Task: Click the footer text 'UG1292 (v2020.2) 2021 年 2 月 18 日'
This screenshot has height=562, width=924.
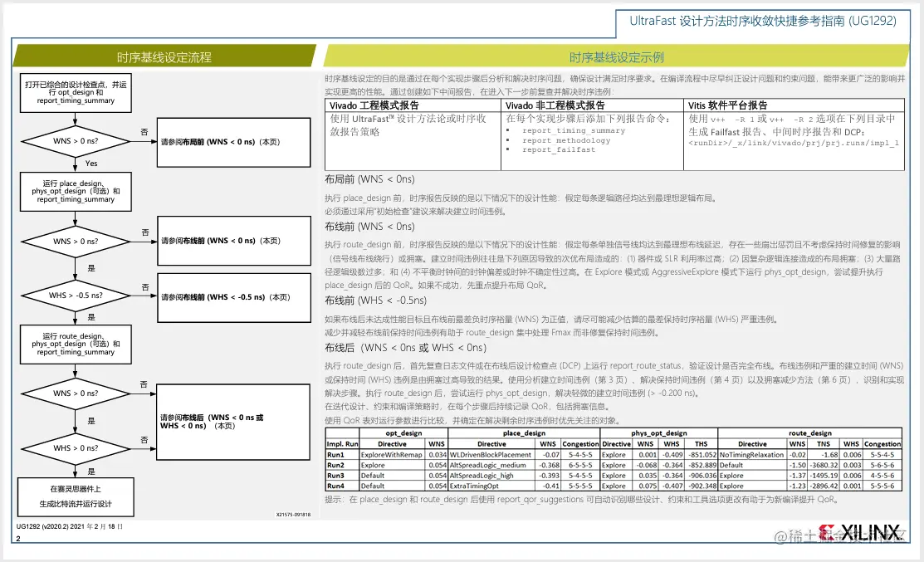Action: tap(70, 526)
